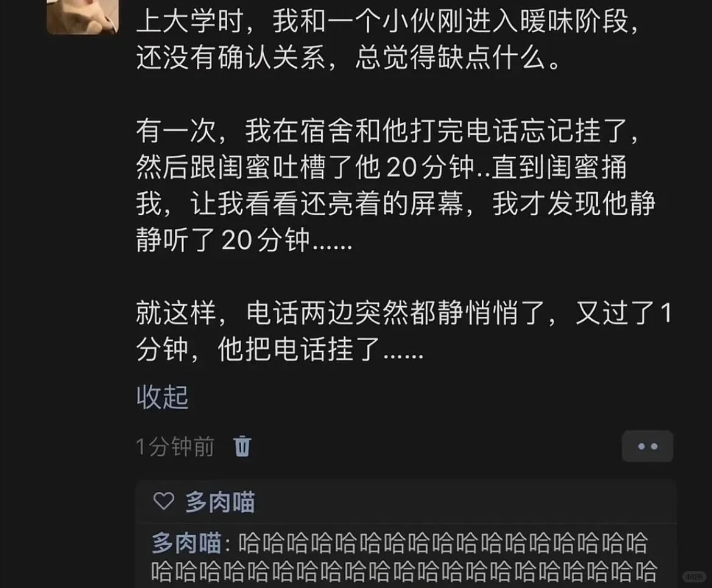Open the commenter's avatar picture

pos(83,16)
